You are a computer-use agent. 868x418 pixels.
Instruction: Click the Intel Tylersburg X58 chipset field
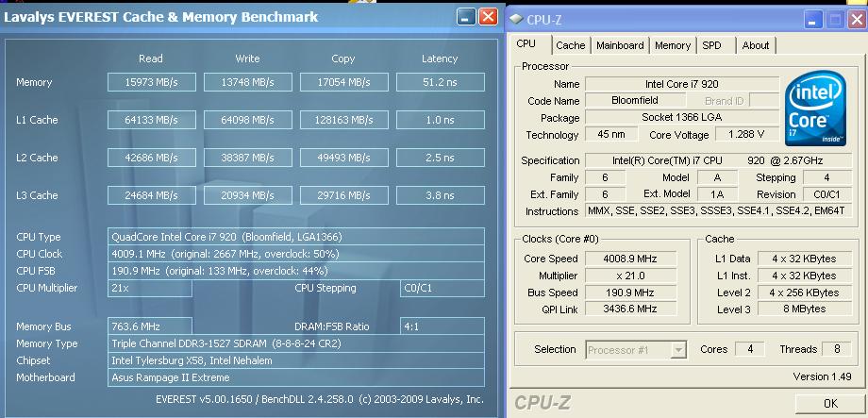(x=296, y=360)
